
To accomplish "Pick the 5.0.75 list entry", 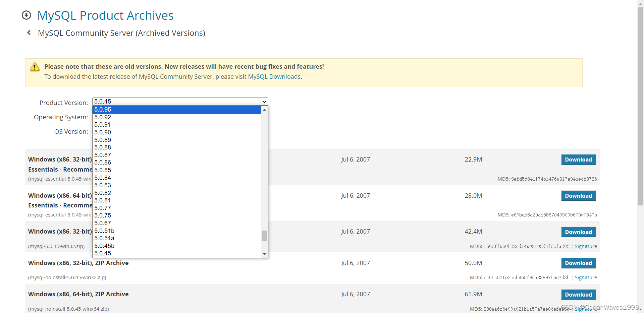I will click(177, 215).
